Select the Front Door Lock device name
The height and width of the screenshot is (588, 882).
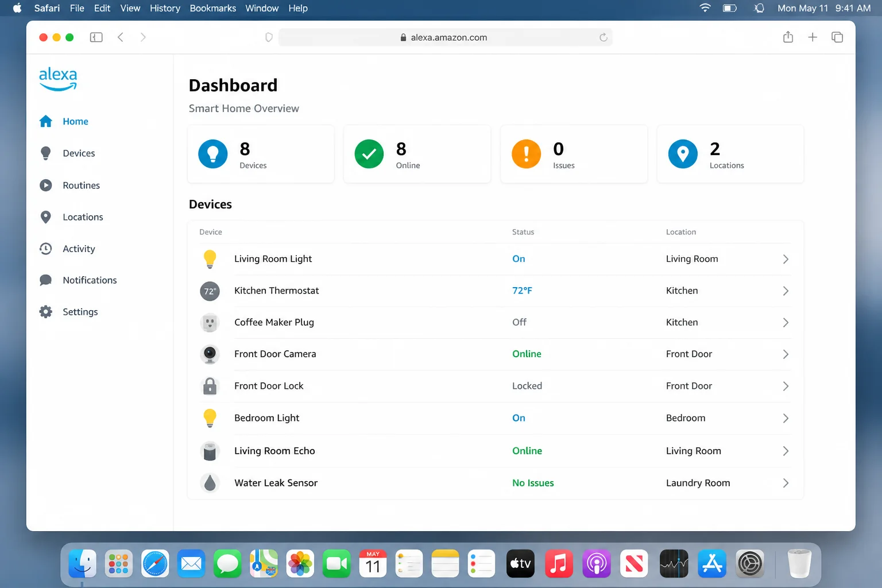pyautogui.click(x=269, y=386)
